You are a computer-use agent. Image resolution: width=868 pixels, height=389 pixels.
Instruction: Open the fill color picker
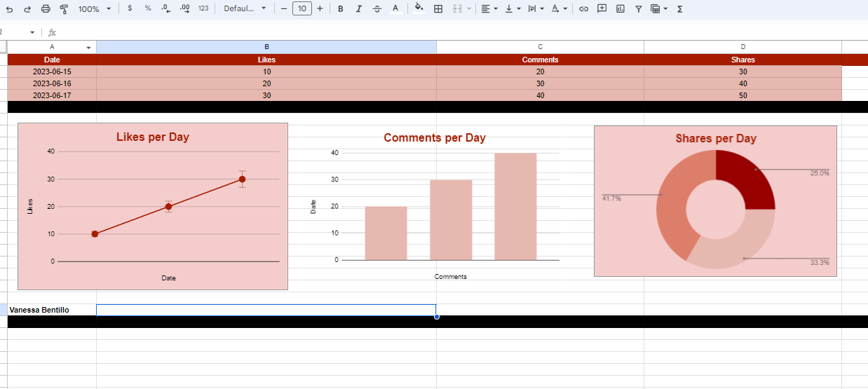point(419,9)
